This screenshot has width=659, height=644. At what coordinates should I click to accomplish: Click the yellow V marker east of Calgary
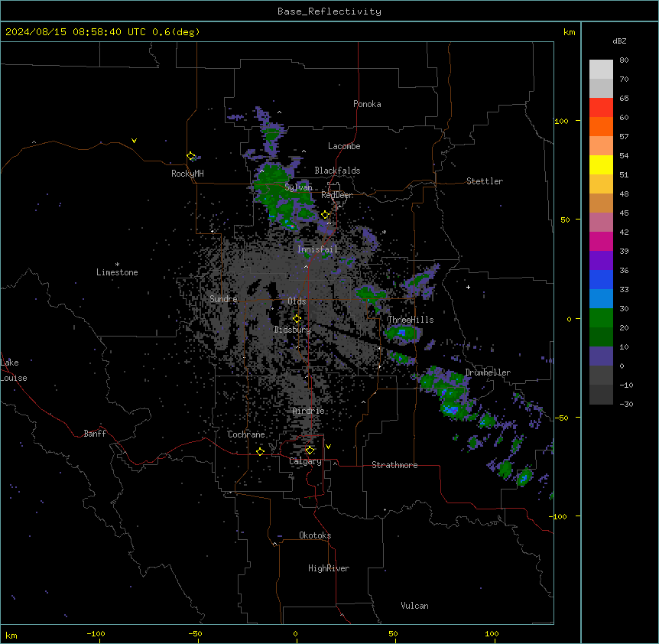pos(328,447)
